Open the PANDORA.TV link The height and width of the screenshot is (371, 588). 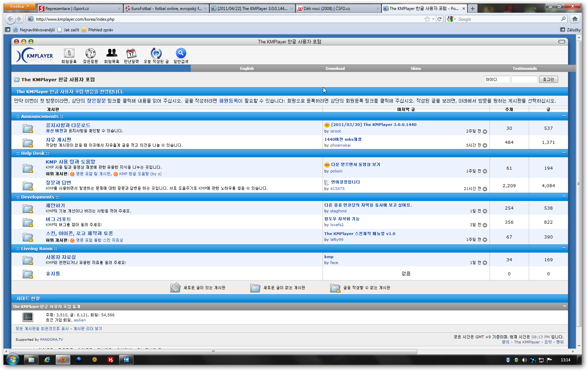click(52, 340)
